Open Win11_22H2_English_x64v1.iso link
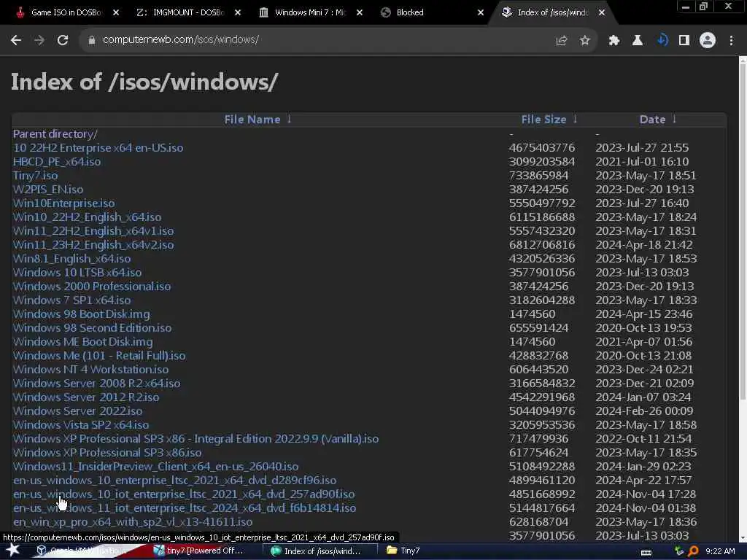The width and height of the screenshot is (747, 560). [93, 231]
